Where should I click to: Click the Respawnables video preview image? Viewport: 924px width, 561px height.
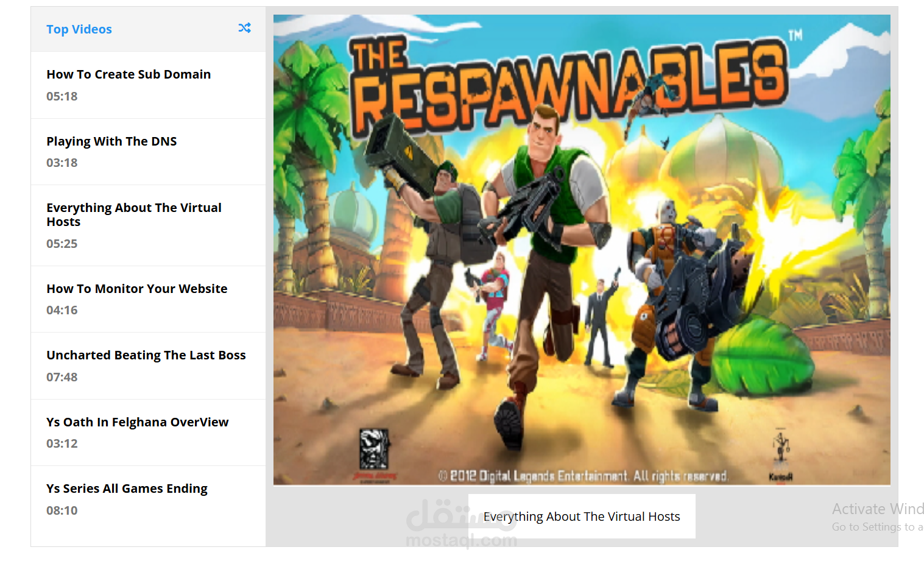point(582,250)
